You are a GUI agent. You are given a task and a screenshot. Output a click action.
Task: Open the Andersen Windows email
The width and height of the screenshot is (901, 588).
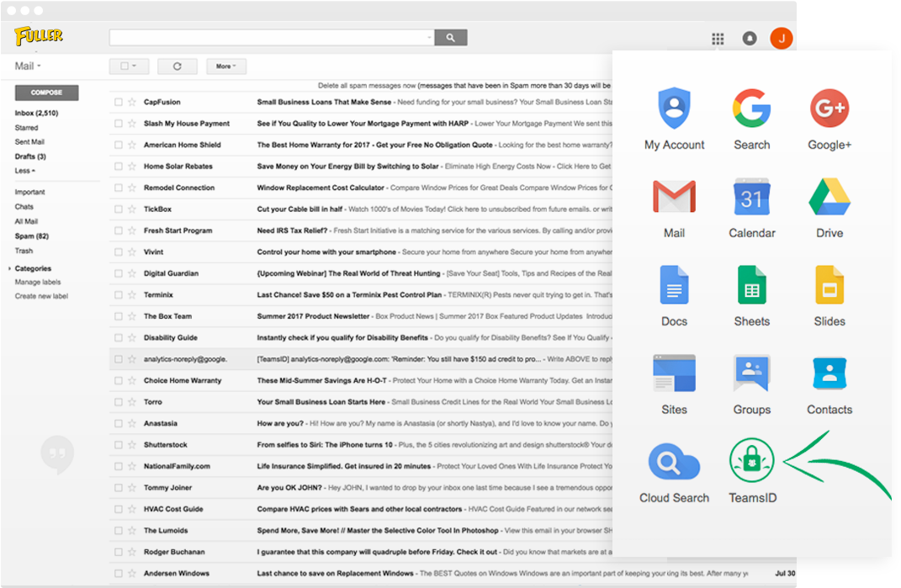[453, 574]
